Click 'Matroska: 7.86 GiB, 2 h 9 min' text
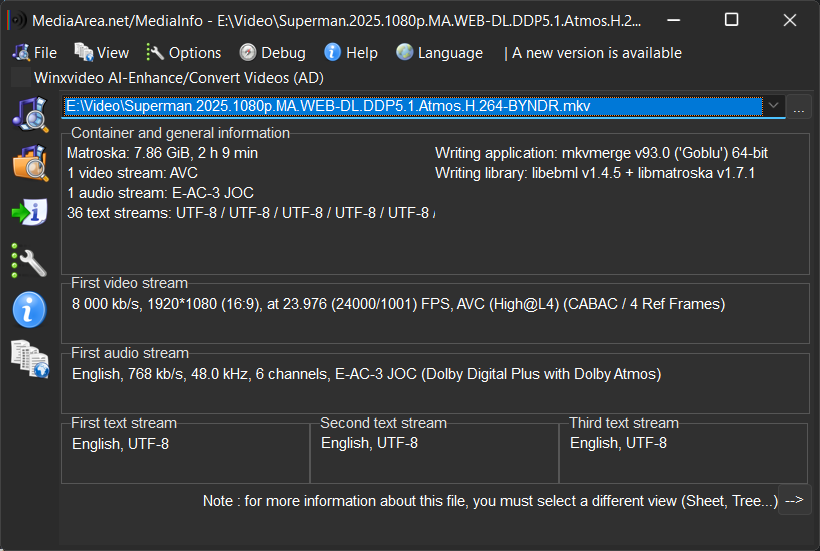The width and height of the screenshot is (820, 551). click(162, 153)
